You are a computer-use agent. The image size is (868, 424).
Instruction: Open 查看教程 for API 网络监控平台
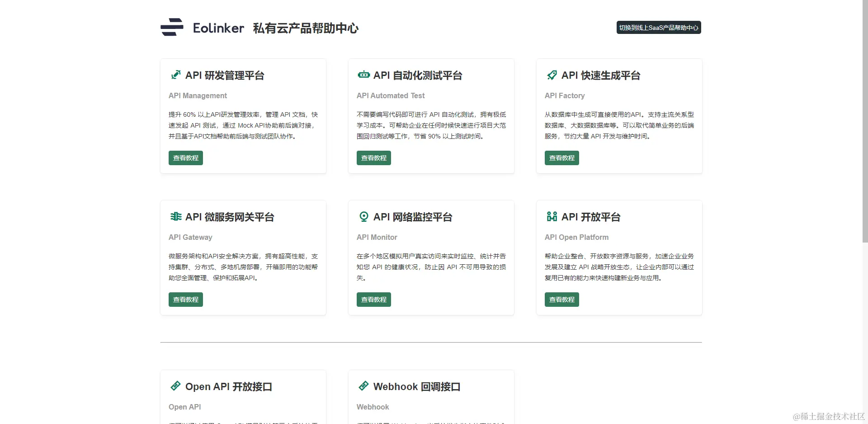point(373,300)
